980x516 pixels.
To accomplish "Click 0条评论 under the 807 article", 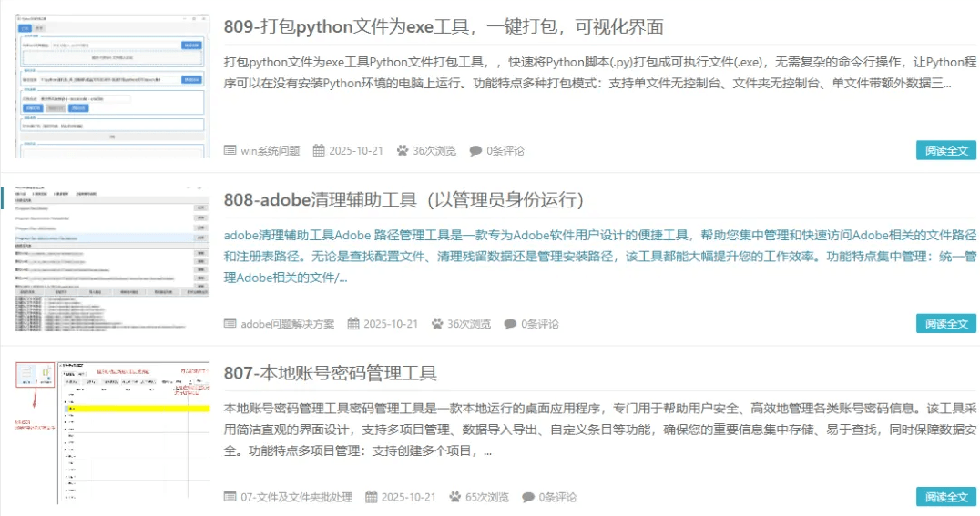I will 557,497.
